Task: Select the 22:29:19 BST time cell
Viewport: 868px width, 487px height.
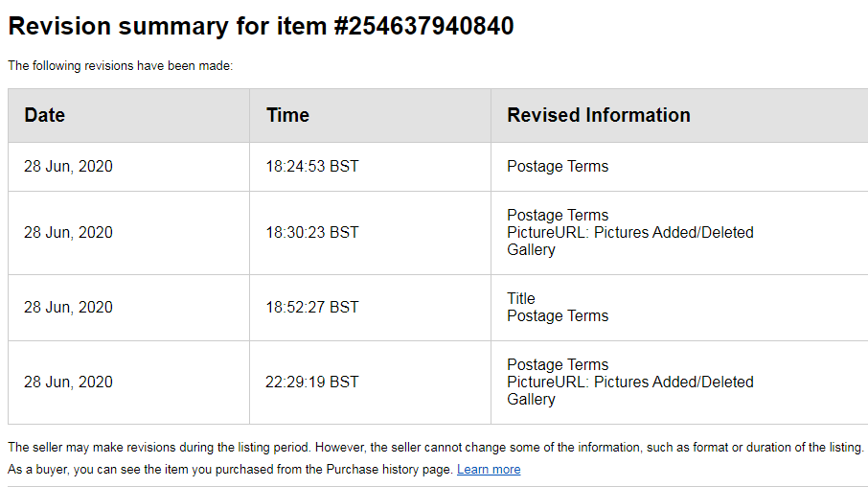Action: click(312, 383)
